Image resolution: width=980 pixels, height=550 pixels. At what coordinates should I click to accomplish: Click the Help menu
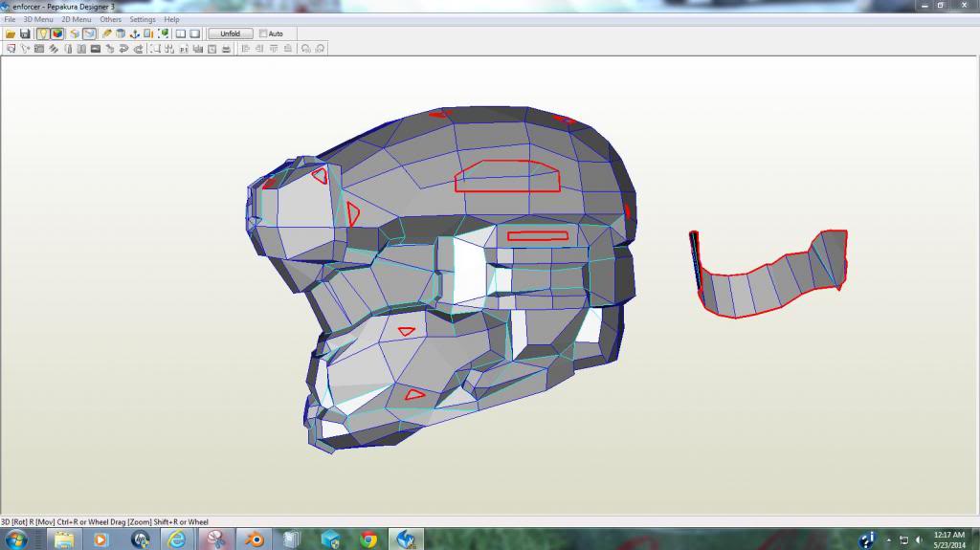(x=171, y=19)
